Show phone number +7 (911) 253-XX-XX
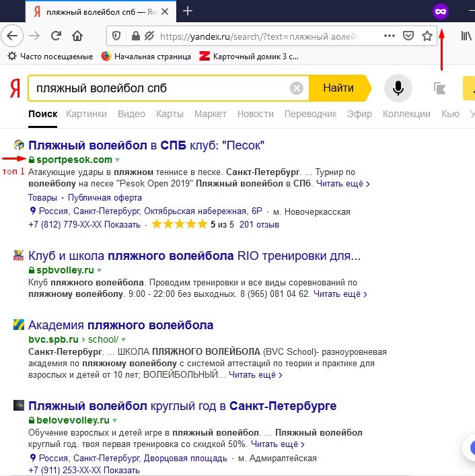 (x=84, y=470)
